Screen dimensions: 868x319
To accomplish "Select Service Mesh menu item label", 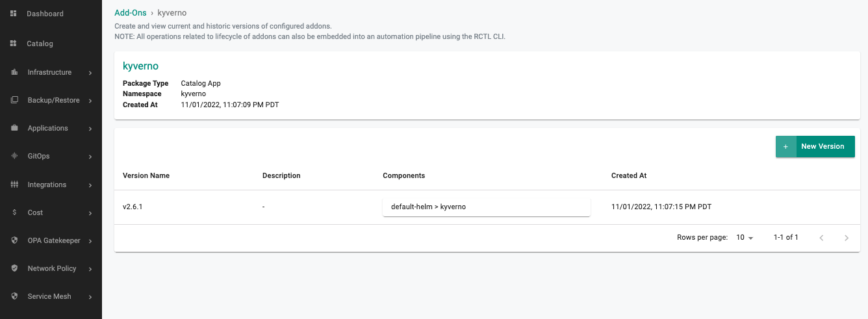I will (x=49, y=296).
